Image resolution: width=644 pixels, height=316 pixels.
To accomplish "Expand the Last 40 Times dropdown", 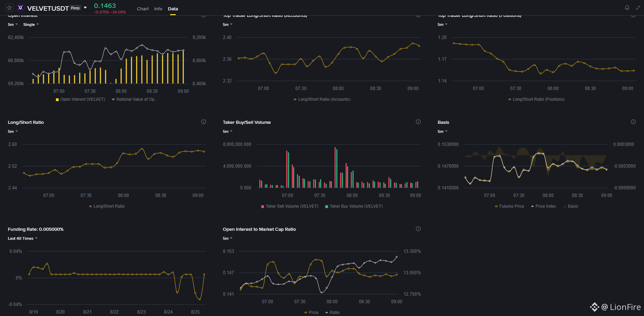I will click(x=23, y=238).
